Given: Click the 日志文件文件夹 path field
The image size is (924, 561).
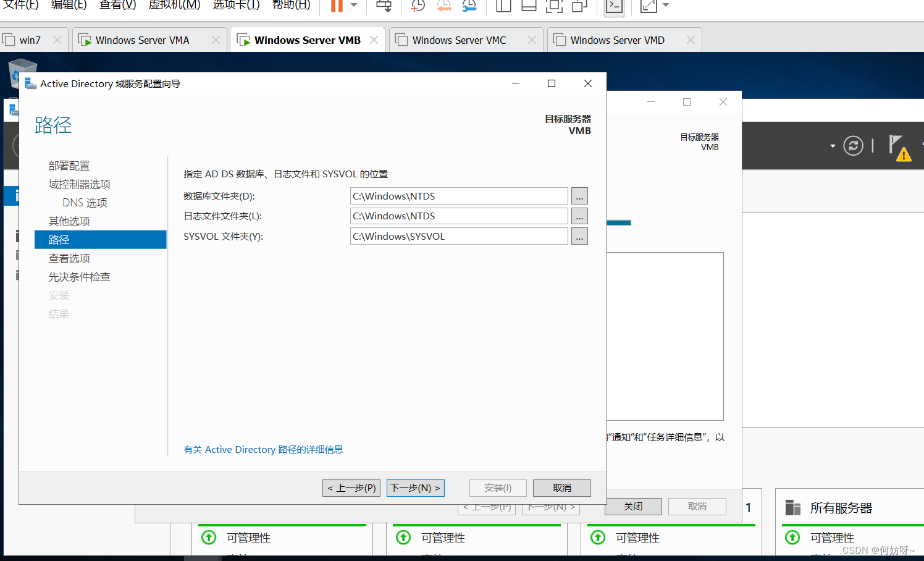Looking at the screenshot, I should [459, 216].
